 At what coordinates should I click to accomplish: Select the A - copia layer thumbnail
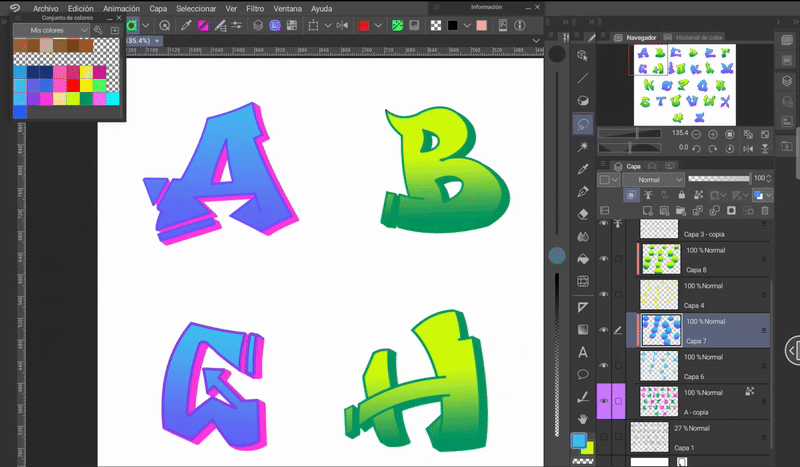659,399
